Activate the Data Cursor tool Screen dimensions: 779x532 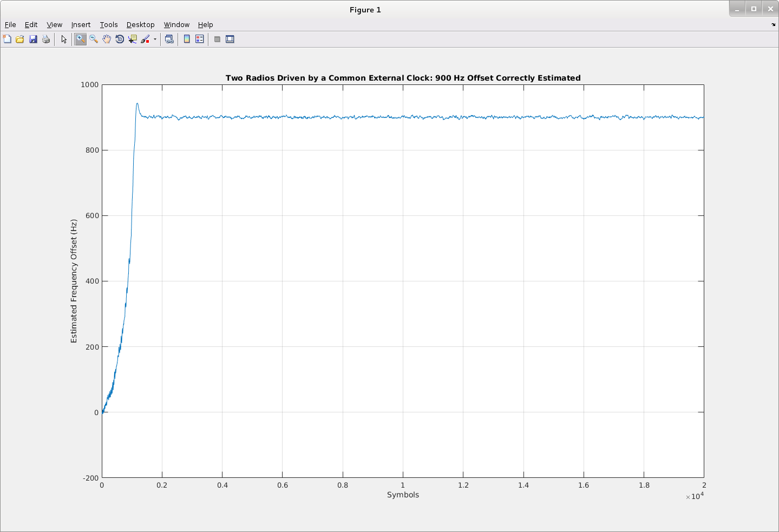(x=133, y=39)
